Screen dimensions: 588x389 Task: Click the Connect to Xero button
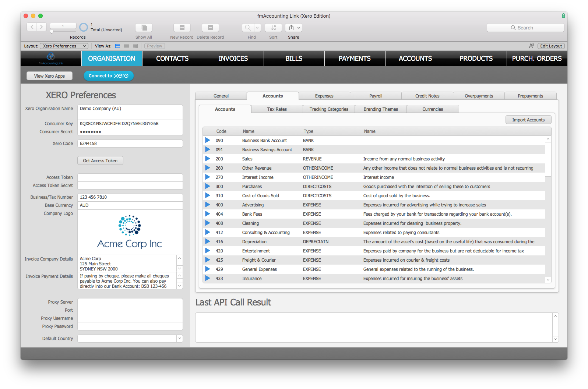[x=109, y=76]
